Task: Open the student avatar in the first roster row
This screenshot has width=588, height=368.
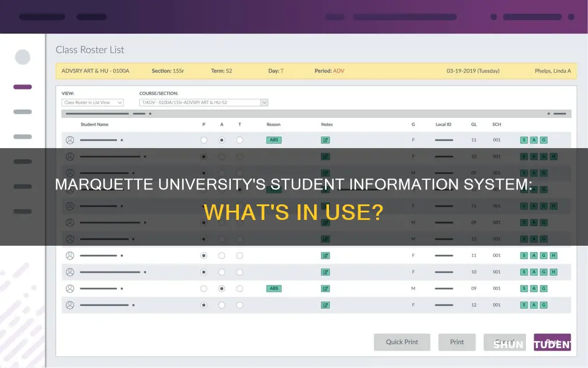Action: tap(69, 140)
